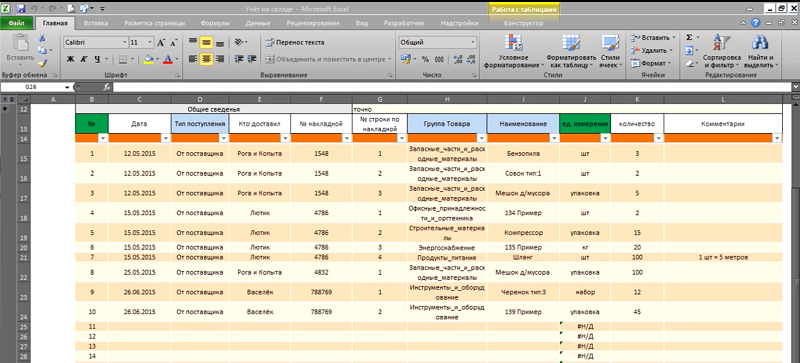Click the AutoSum sigma icon
Screen dimensions: 800x363
pyautogui.click(x=689, y=37)
